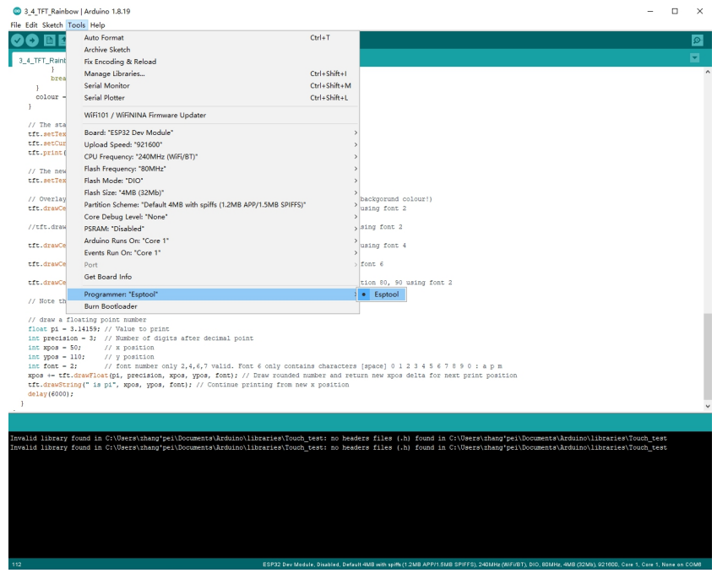Select the Esptool radio option

tap(385, 295)
